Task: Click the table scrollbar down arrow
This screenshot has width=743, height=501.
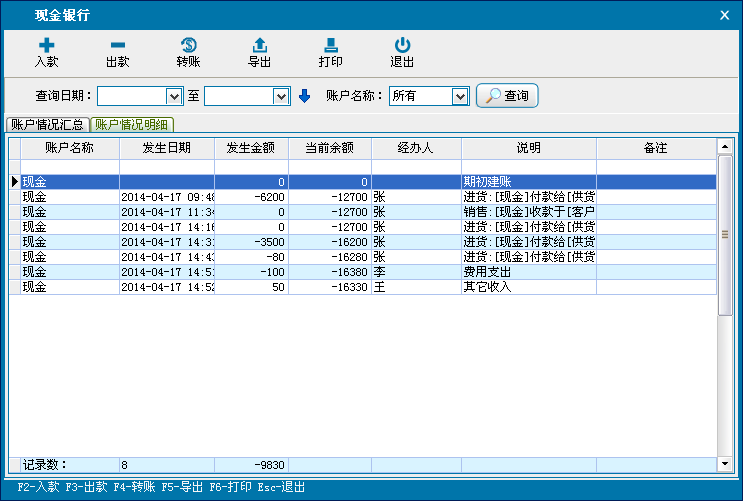Action: [x=726, y=465]
